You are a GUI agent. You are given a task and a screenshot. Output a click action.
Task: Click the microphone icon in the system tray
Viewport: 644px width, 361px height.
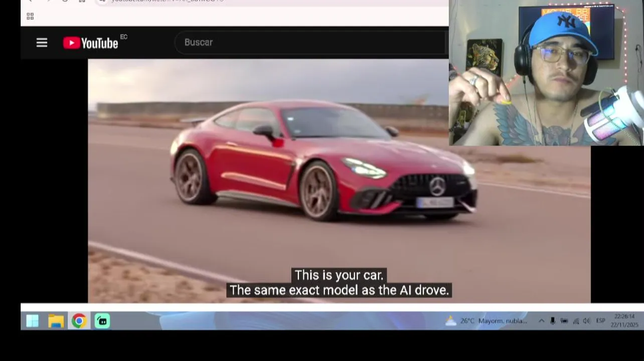pos(553,321)
